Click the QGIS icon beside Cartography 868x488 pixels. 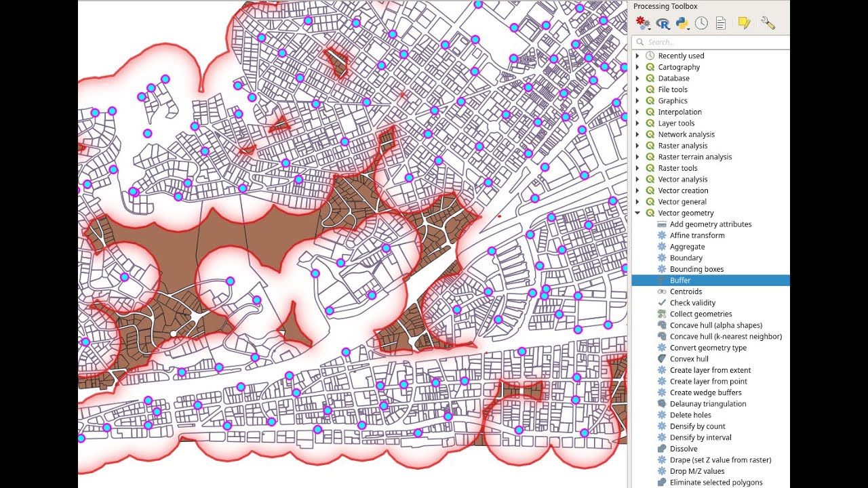pos(650,67)
